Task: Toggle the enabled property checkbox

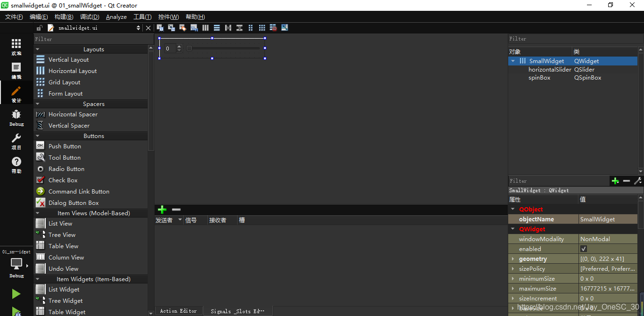Action: pos(584,249)
